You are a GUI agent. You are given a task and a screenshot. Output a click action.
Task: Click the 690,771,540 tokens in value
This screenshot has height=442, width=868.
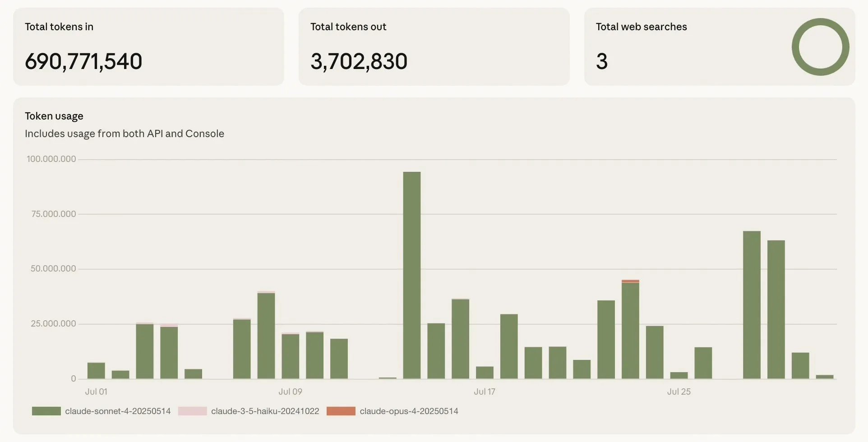pos(83,61)
